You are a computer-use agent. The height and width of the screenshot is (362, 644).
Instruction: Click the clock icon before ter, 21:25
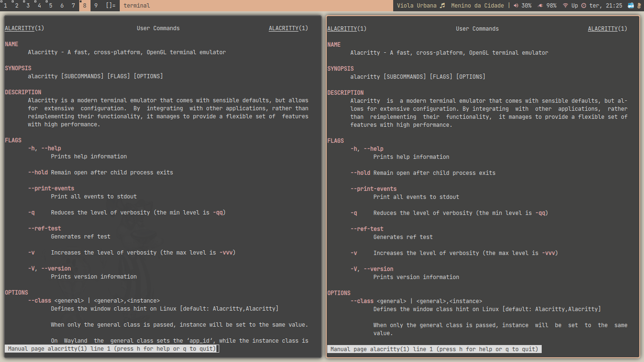coord(584,6)
